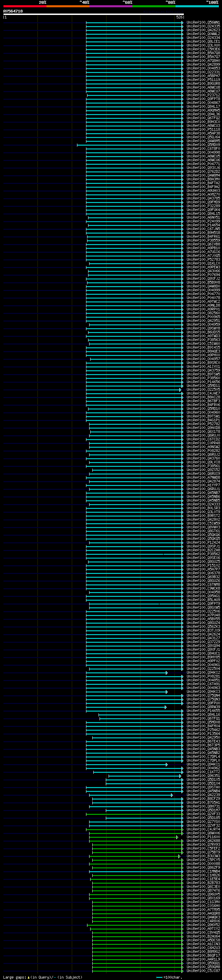Select label UniRef100_B3U3W3
Image resolution: width=222 pixels, height=980 pixels.
tap(203, 856)
